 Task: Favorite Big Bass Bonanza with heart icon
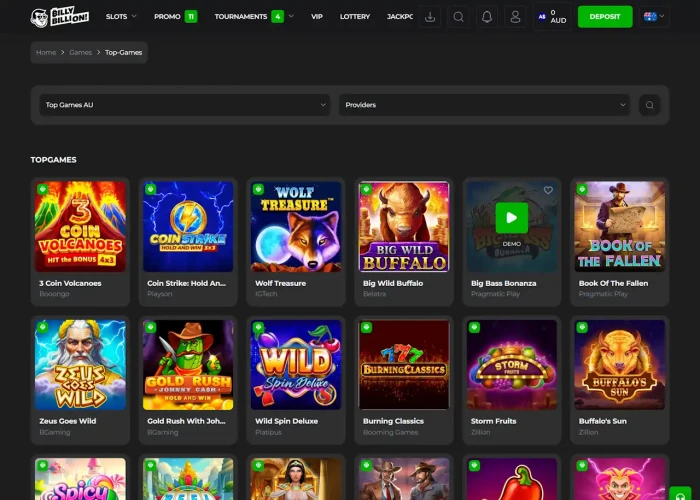tap(548, 190)
